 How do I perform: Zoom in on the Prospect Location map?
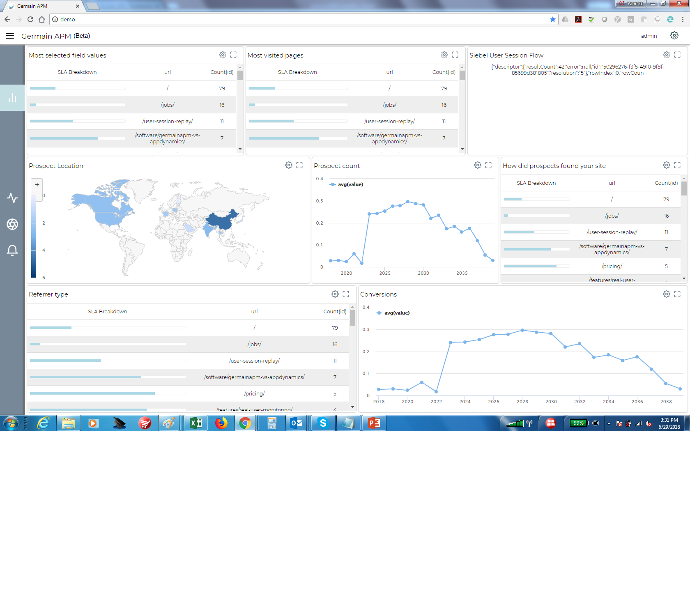[37, 185]
